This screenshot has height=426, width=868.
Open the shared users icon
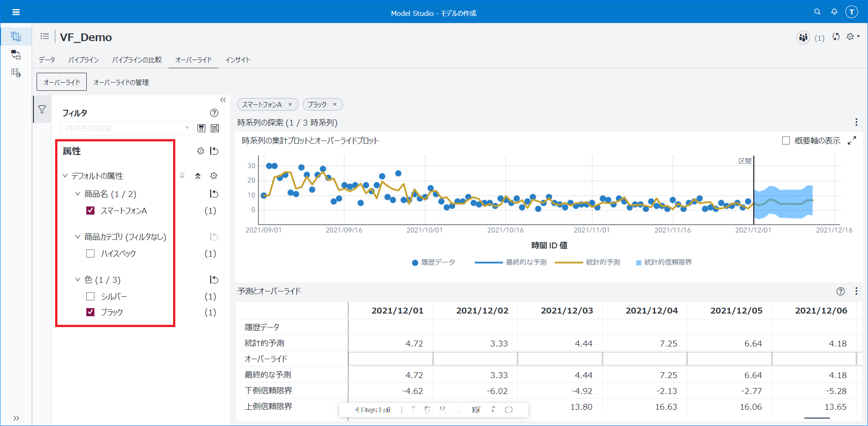803,37
